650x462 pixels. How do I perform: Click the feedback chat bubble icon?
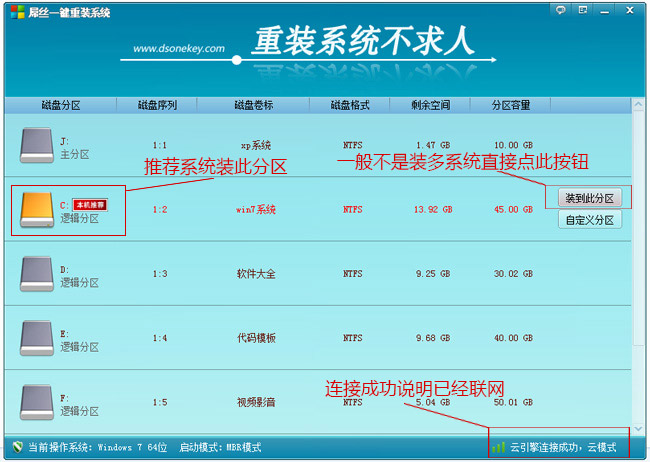(561, 10)
